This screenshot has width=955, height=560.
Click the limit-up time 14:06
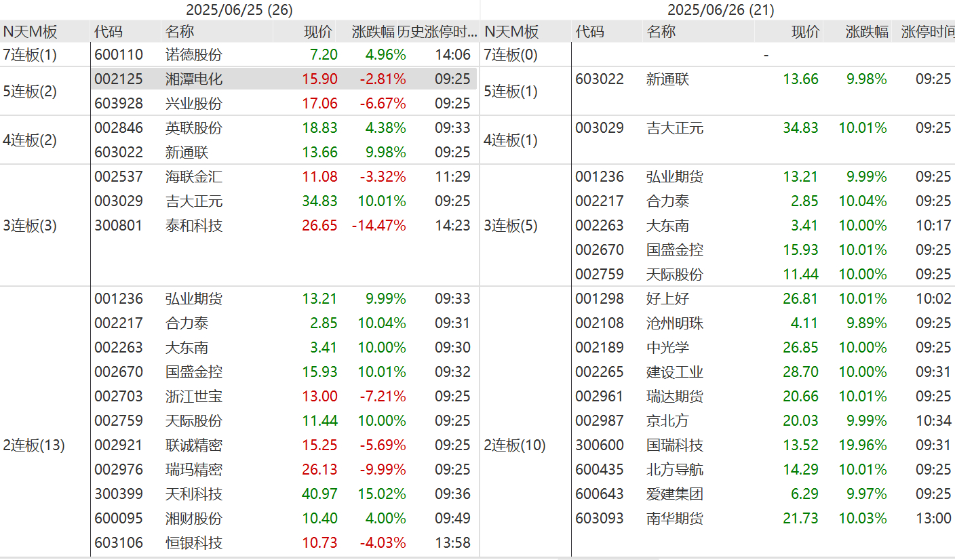pyautogui.click(x=452, y=55)
